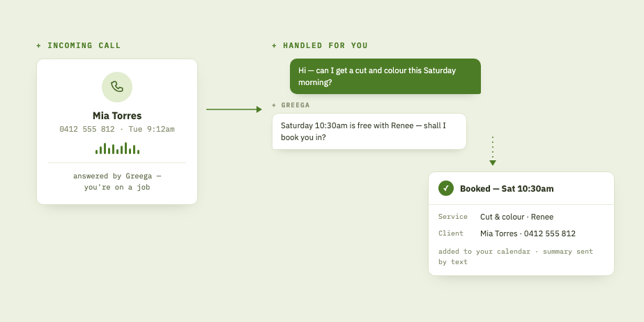Image resolution: width=644 pixels, height=322 pixels.
Task: Select the caller name Mia Torres
Action: (117, 116)
